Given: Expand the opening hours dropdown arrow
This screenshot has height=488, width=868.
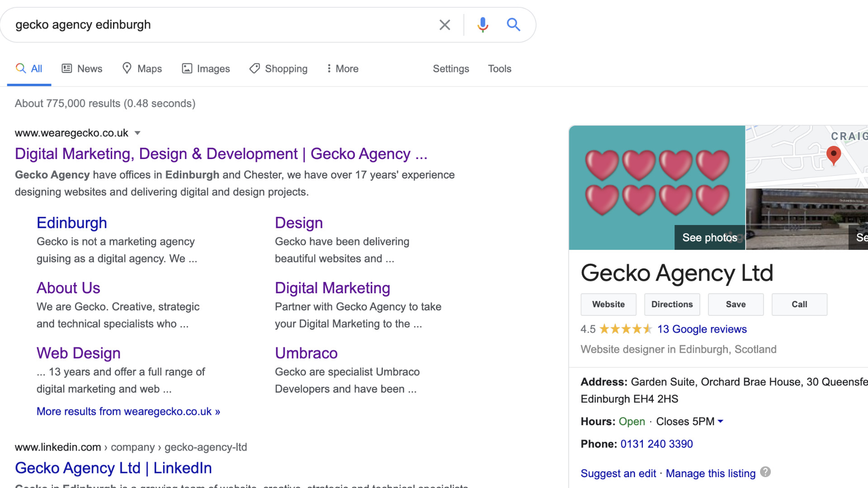Looking at the screenshot, I should (x=721, y=421).
